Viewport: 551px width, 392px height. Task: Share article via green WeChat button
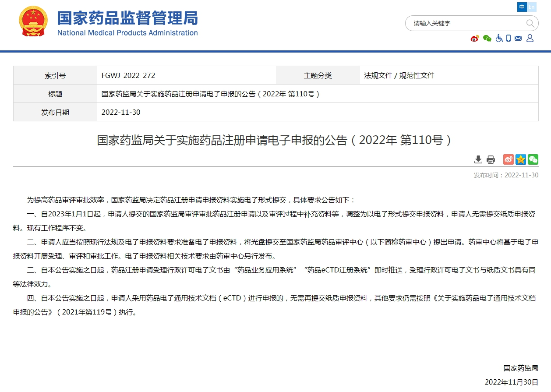(533, 159)
